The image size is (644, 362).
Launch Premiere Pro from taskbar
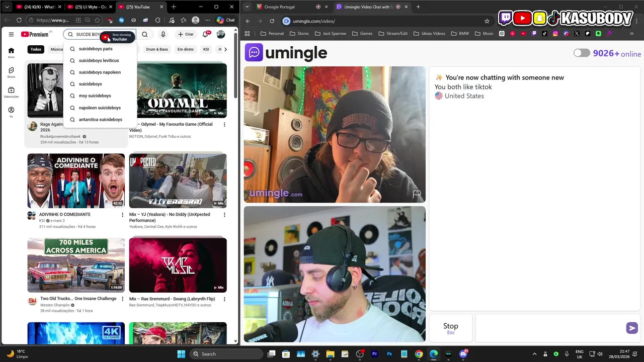coord(374,354)
